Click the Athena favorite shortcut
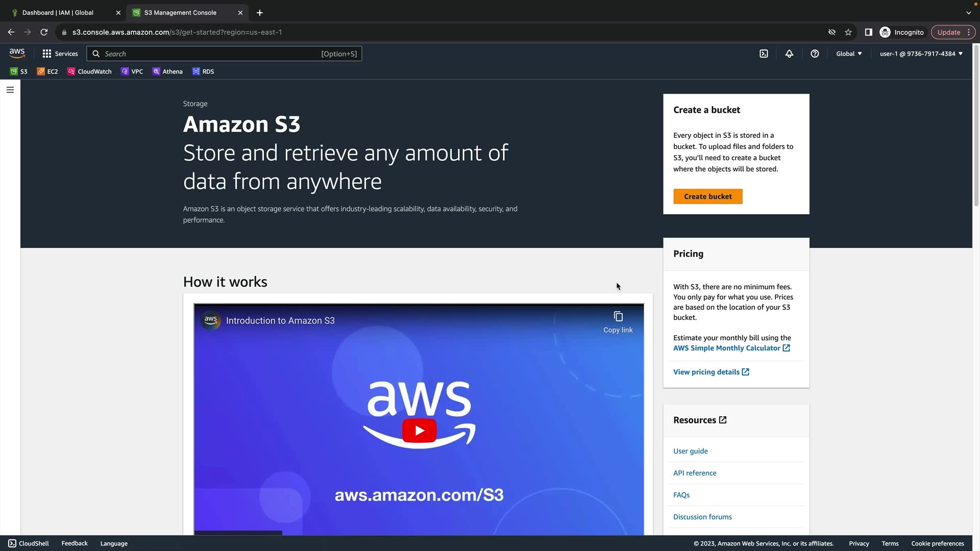The width and height of the screenshot is (980, 551). (167, 71)
